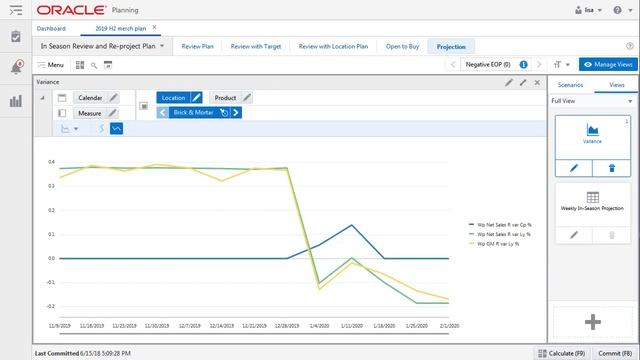This screenshot has height=360, width=640.
Task: Edit the Calendar dimension pencil
Action: pos(113,98)
